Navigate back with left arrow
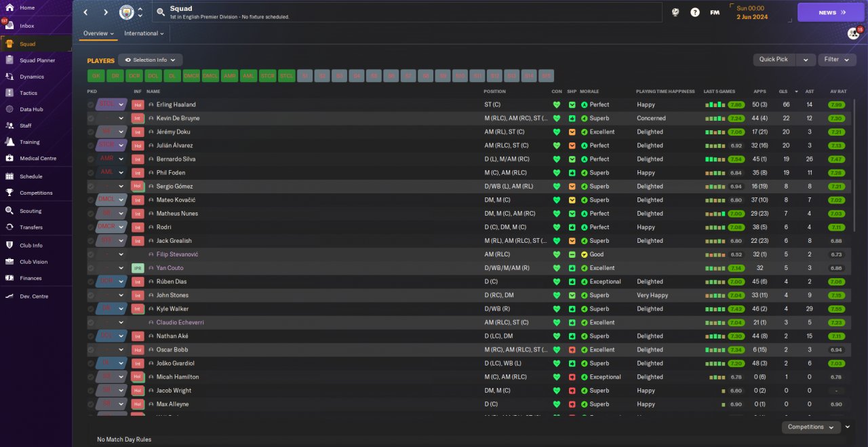This screenshot has width=868, height=447. [85, 12]
